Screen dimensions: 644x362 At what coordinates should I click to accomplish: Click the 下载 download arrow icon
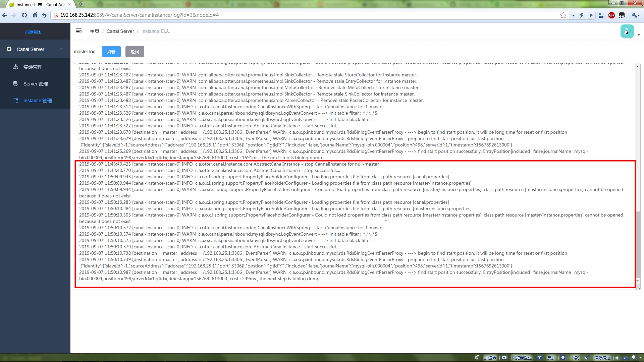[x=563, y=358]
